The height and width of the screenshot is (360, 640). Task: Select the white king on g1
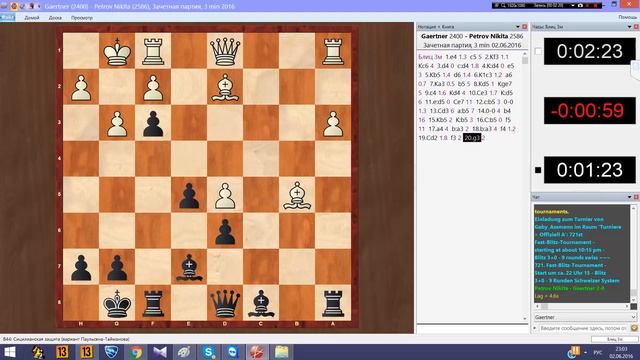point(117,51)
